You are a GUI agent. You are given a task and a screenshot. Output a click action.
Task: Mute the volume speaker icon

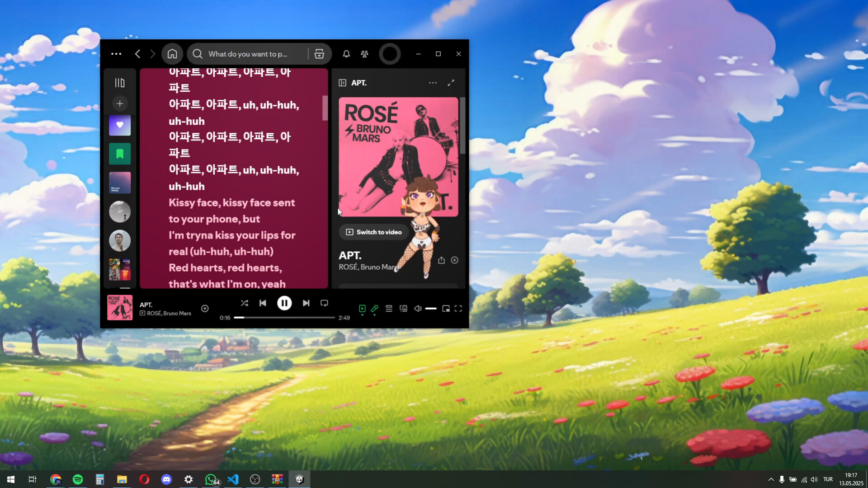coord(417,309)
